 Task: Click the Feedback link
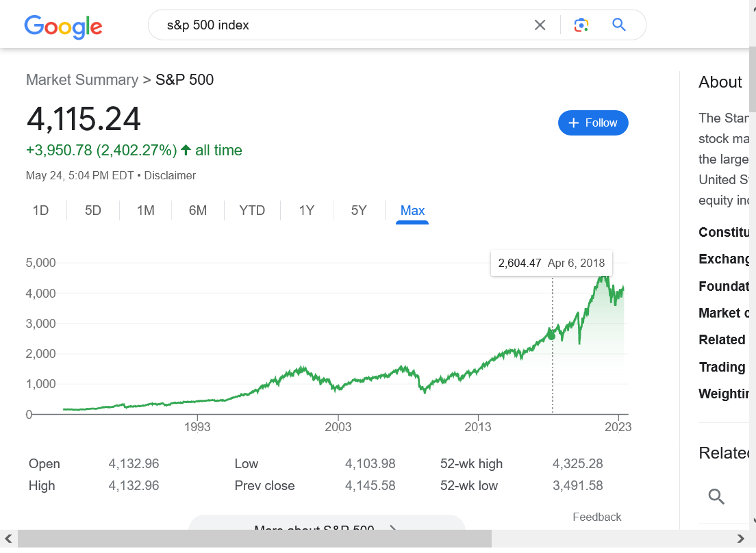(596, 517)
